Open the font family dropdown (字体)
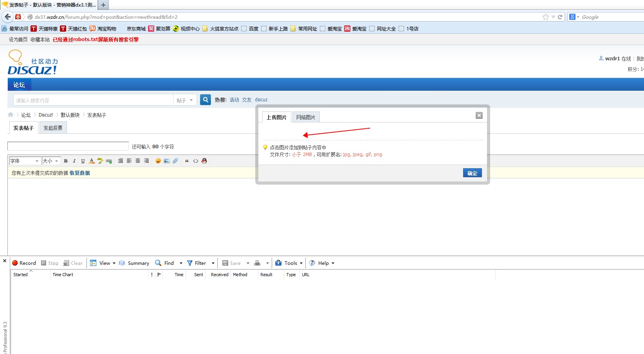The image size is (644, 354). [25, 161]
